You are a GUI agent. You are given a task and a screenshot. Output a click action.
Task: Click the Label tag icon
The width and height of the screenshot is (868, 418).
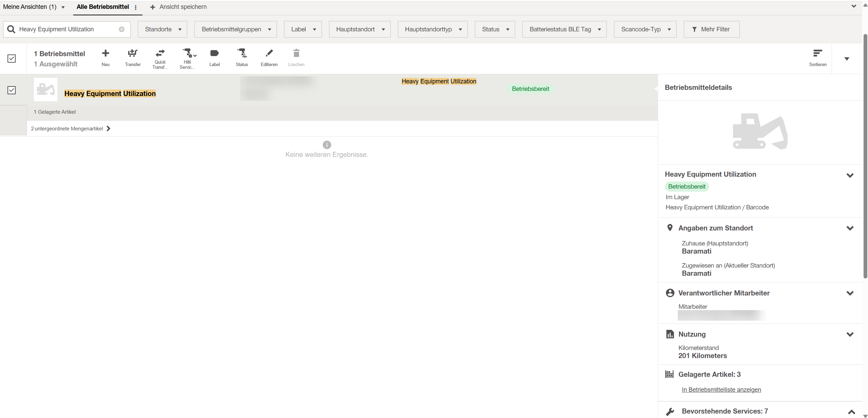[x=214, y=53]
